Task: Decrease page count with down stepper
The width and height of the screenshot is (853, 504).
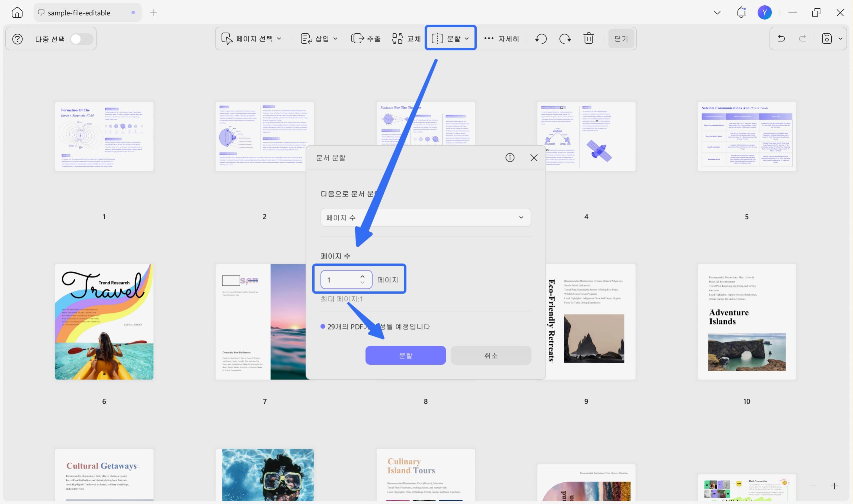Action: 363,282
